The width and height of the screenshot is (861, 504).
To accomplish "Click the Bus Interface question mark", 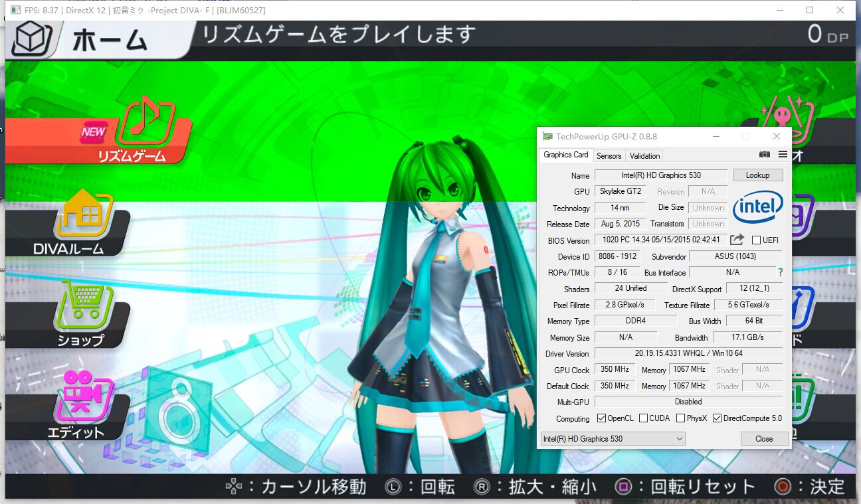I will point(781,272).
